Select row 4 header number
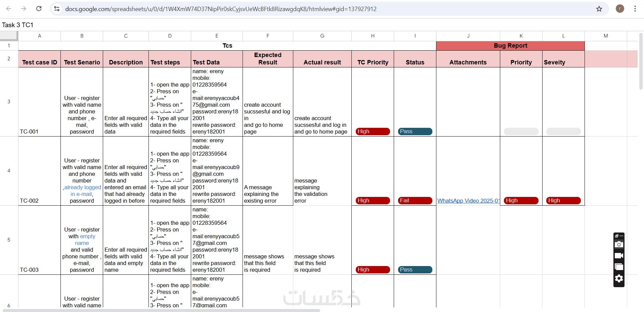Image resolution: width=644 pixels, height=312 pixels. click(x=9, y=171)
